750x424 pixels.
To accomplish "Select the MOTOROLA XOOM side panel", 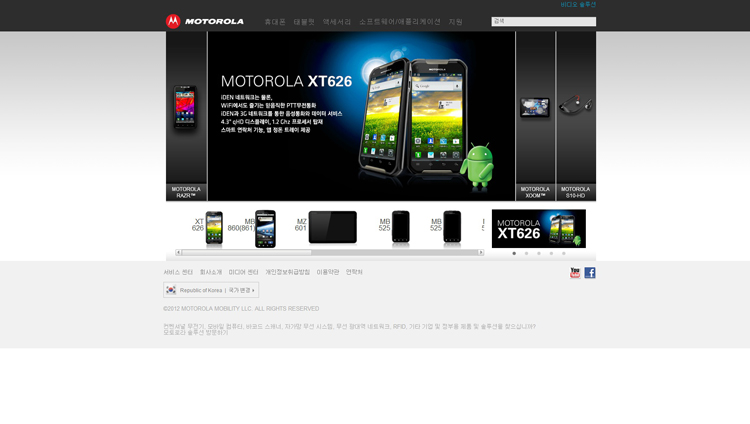I will pyautogui.click(x=535, y=116).
